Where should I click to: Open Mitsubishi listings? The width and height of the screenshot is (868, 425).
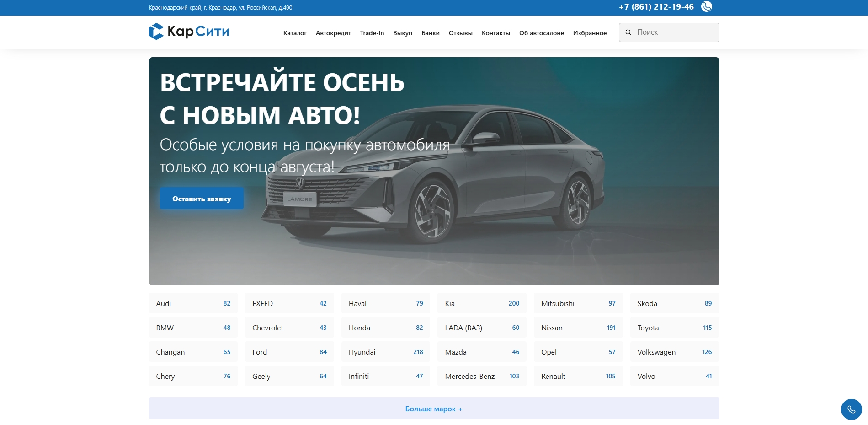(578, 303)
